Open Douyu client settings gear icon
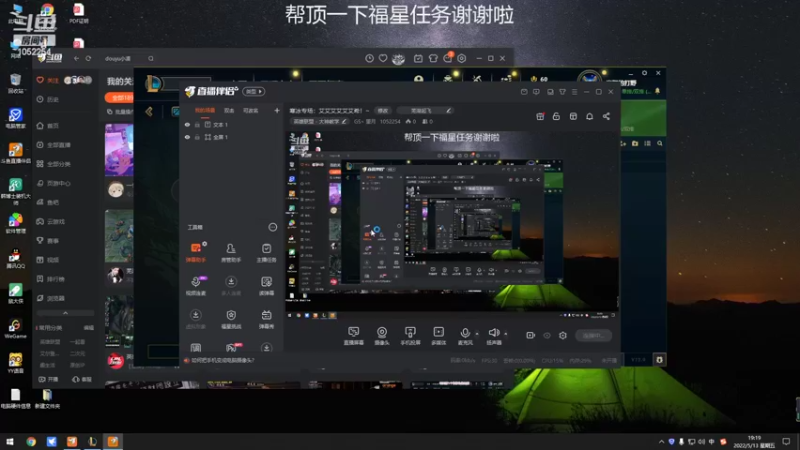This screenshot has height=450, width=800. (462, 59)
